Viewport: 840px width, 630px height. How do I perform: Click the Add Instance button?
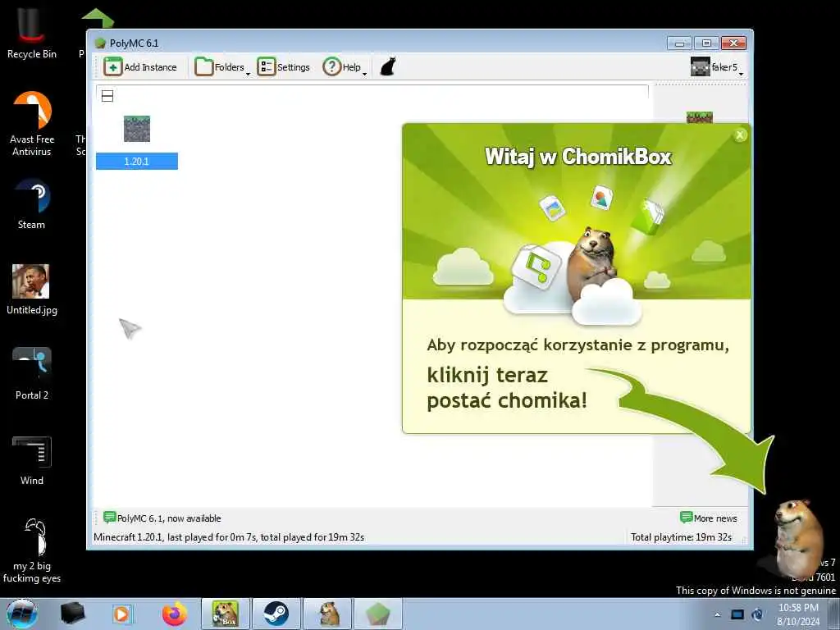click(139, 67)
